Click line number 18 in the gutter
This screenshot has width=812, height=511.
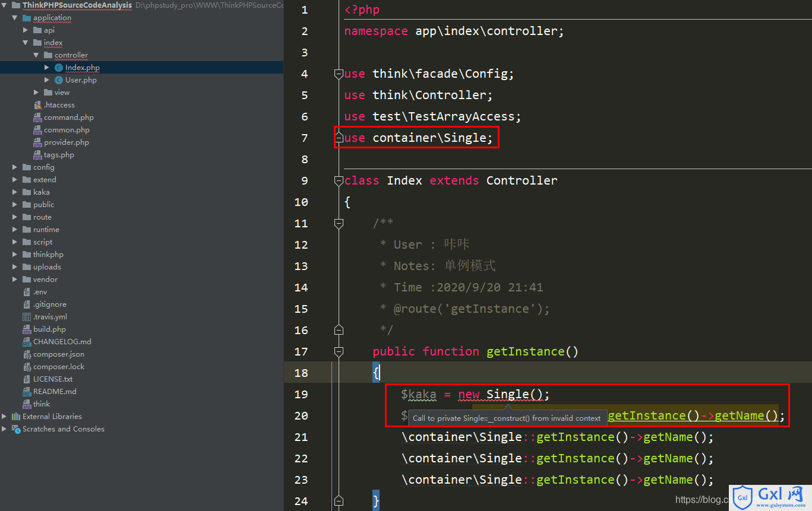[301, 373]
